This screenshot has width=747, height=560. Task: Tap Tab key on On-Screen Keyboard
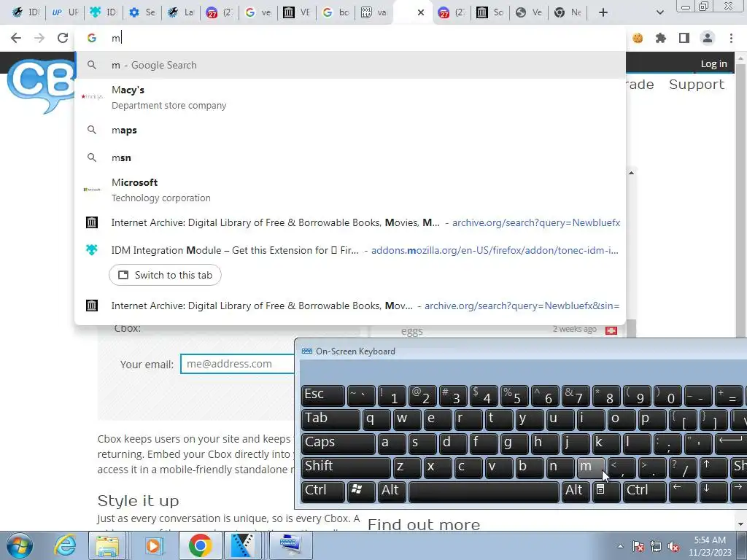330,419
